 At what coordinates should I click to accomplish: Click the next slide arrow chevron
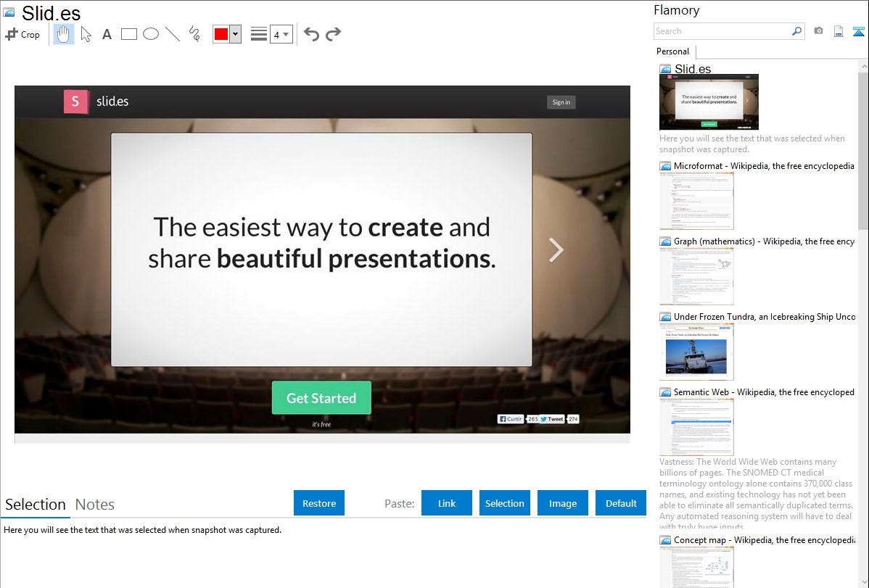coord(556,250)
